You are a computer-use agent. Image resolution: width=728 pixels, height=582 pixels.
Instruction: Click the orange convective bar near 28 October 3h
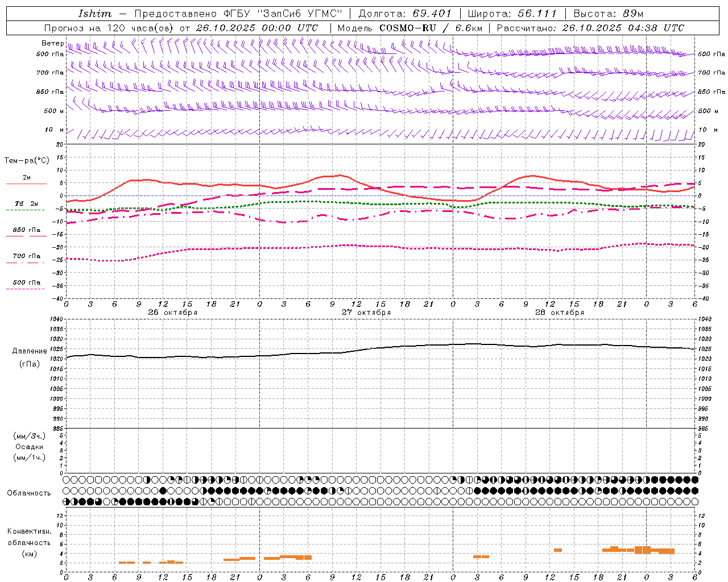tap(481, 556)
